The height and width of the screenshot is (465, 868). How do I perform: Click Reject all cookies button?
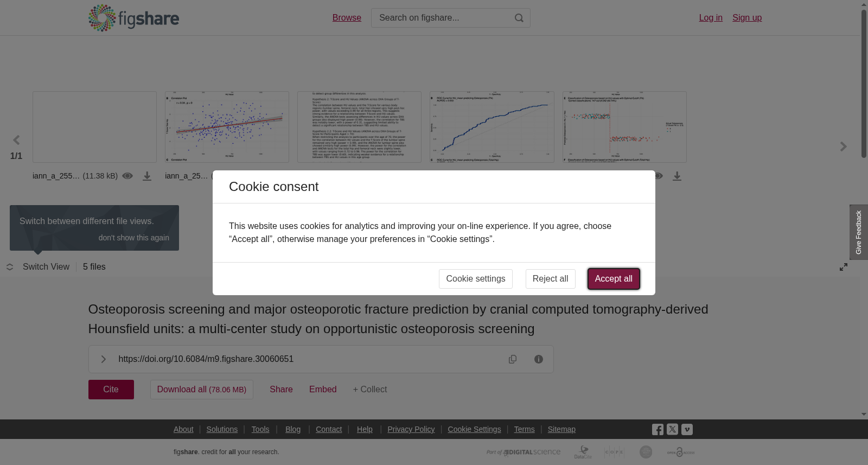tap(550, 279)
